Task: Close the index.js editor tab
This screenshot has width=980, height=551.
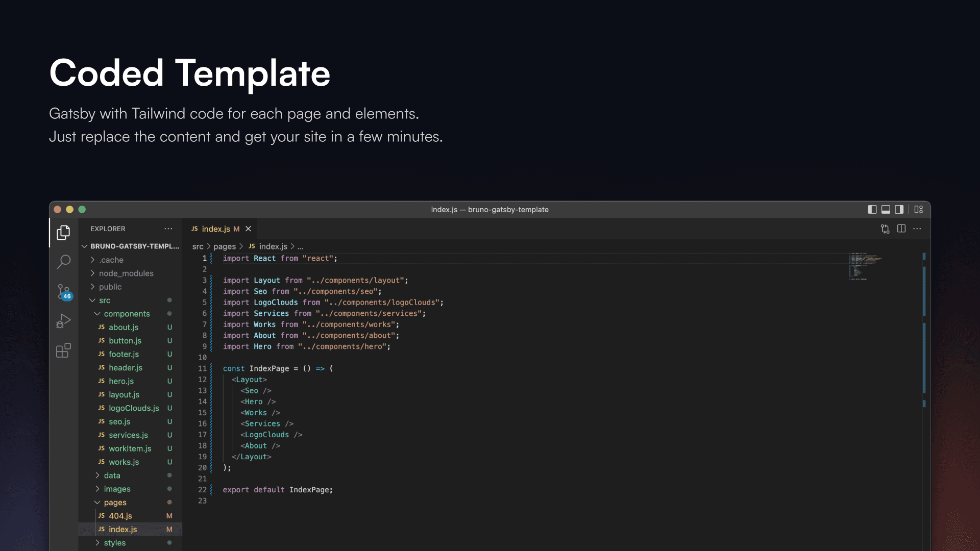Action: pos(249,229)
